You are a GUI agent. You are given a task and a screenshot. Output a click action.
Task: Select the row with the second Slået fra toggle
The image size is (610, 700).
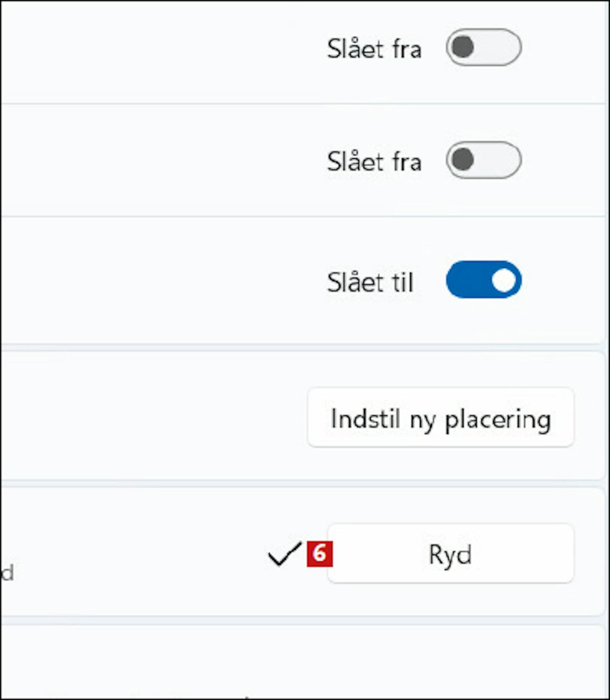[x=303, y=160]
